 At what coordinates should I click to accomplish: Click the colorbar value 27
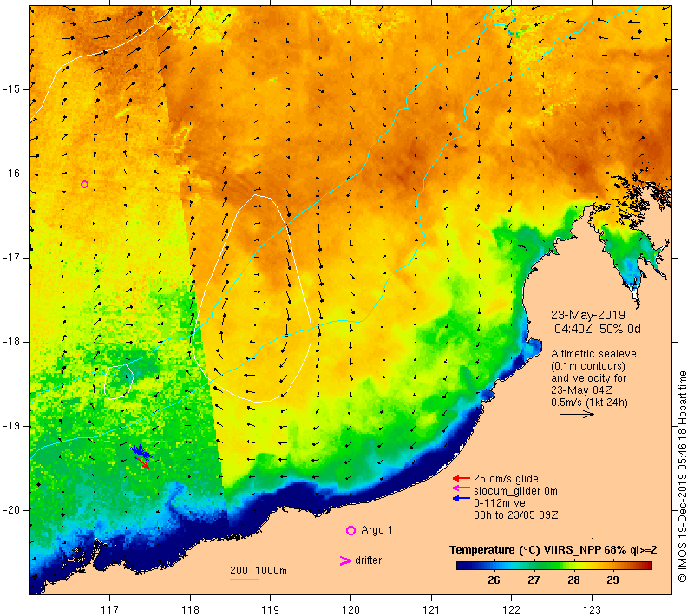pyautogui.click(x=534, y=580)
